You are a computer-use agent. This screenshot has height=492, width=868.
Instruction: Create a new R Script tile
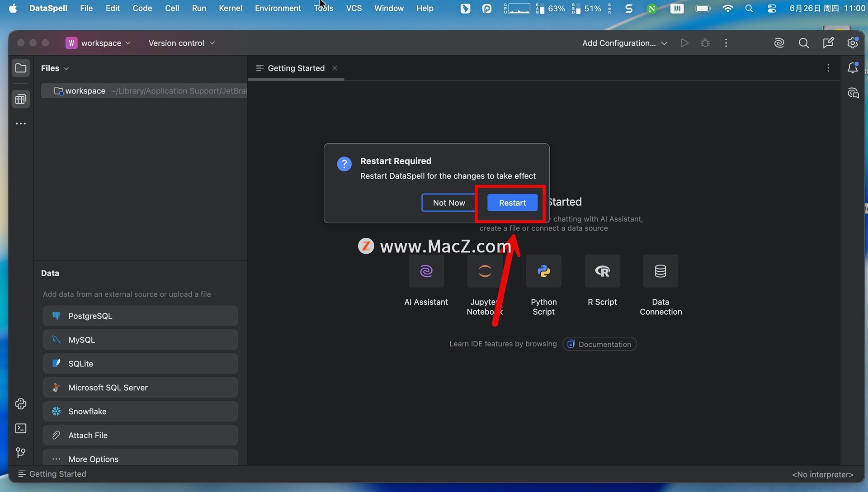coord(602,271)
